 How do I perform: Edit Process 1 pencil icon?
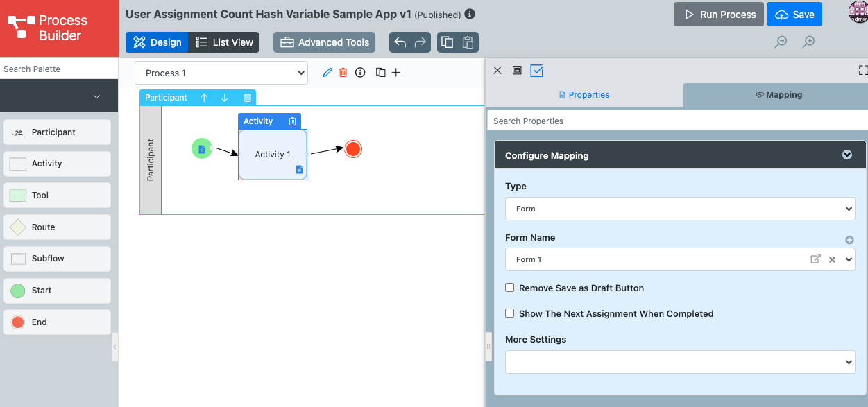327,72
